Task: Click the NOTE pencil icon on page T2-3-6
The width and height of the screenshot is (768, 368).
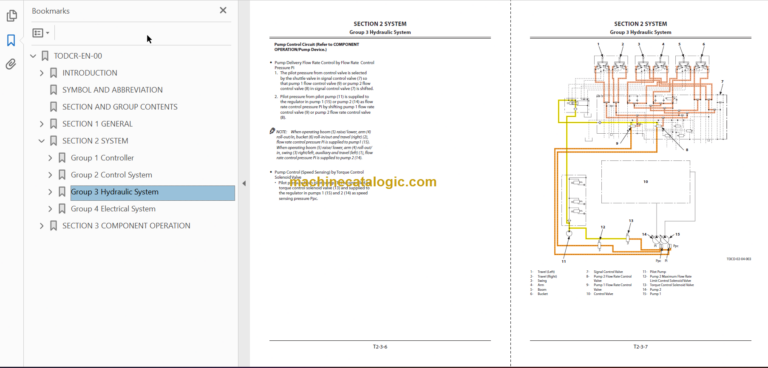Action: point(272,131)
